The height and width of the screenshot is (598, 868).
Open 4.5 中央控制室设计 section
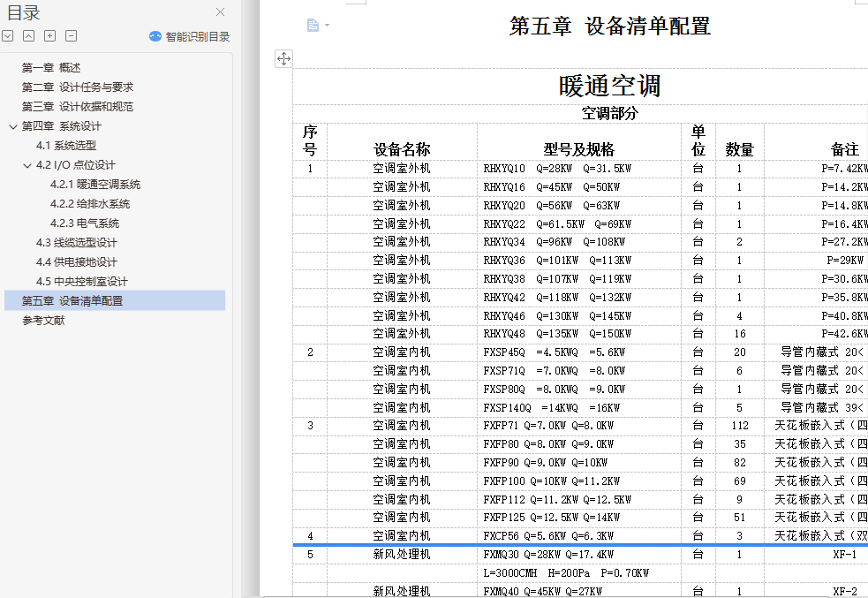(82, 281)
